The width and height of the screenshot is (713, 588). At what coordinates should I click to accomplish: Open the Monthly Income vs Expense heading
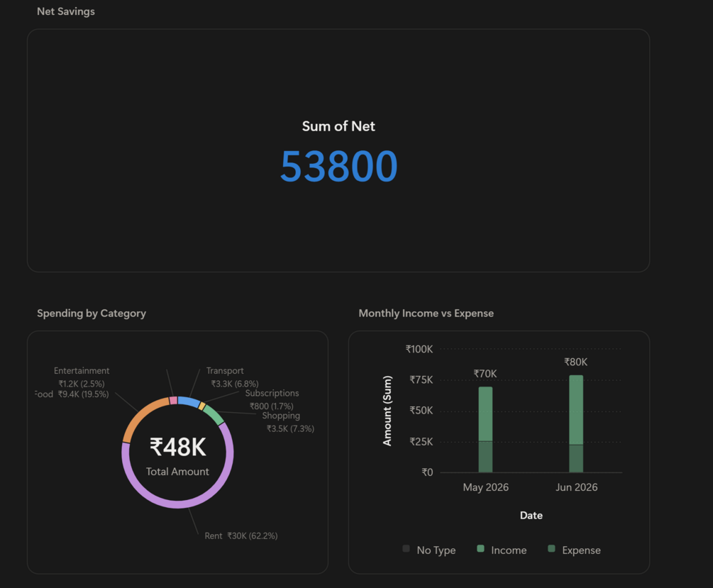[x=426, y=314]
